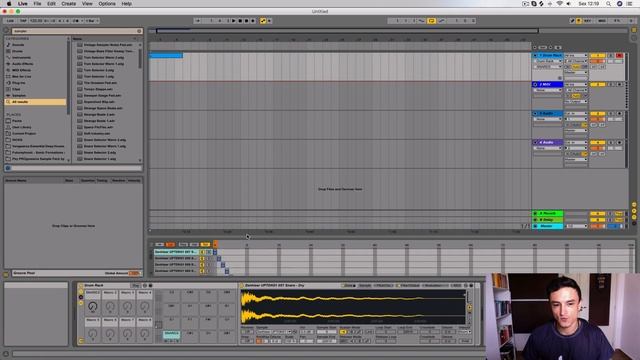Solo the 4 Audio track
This screenshot has width=640, height=360.
tap(611, 143)
